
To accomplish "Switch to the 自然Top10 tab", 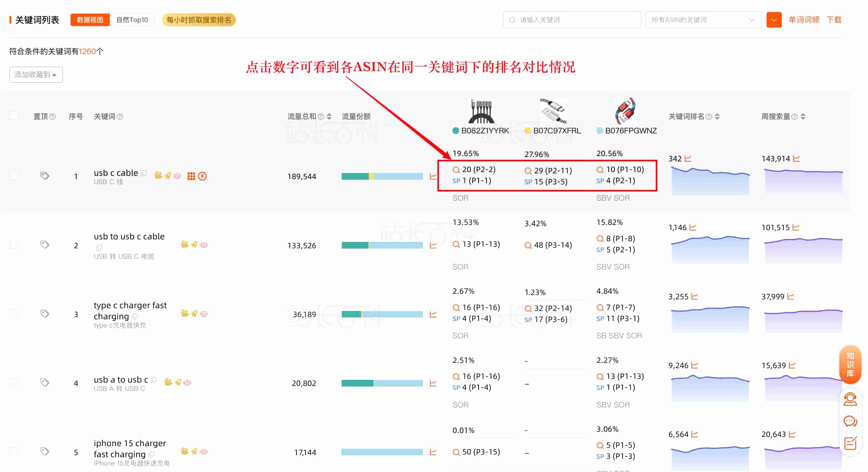I will pyautogui.click(x=132, y=20).
